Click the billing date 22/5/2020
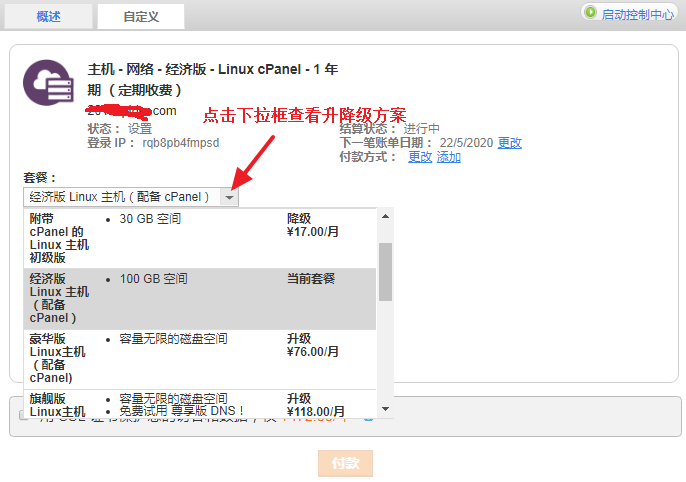 tap(466, 143)
